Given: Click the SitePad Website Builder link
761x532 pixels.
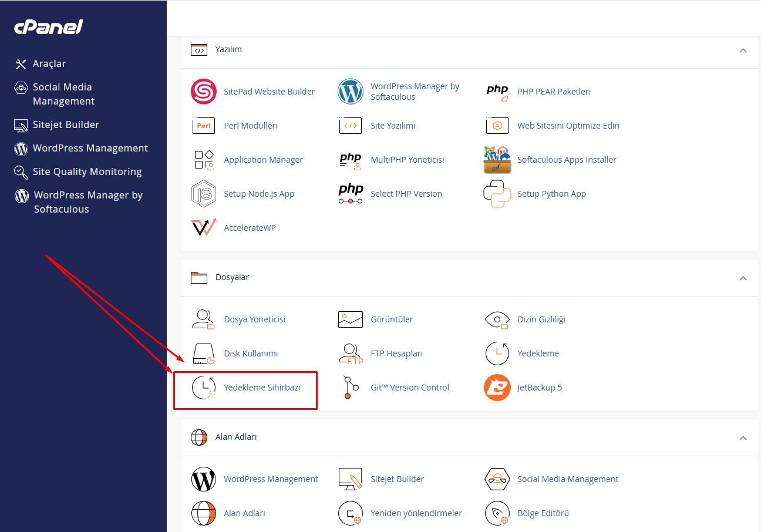Looking at the screenshot, I should (269, 92).
